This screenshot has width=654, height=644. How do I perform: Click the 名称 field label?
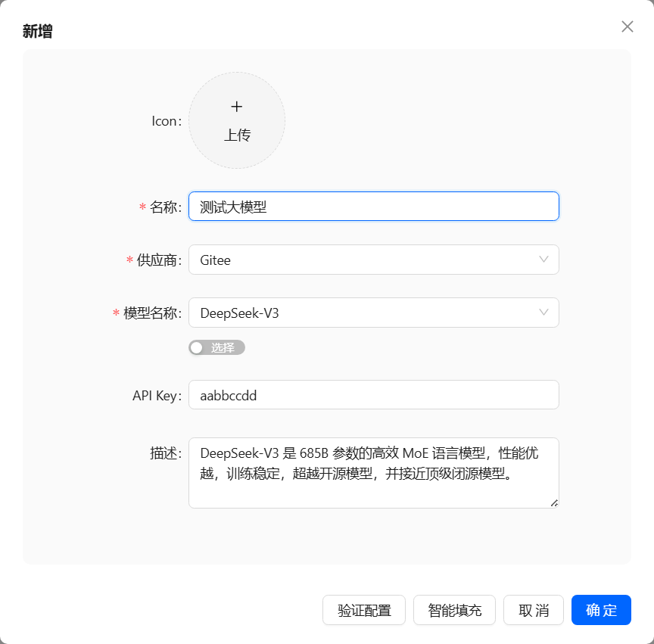click(x=164, y=207)
